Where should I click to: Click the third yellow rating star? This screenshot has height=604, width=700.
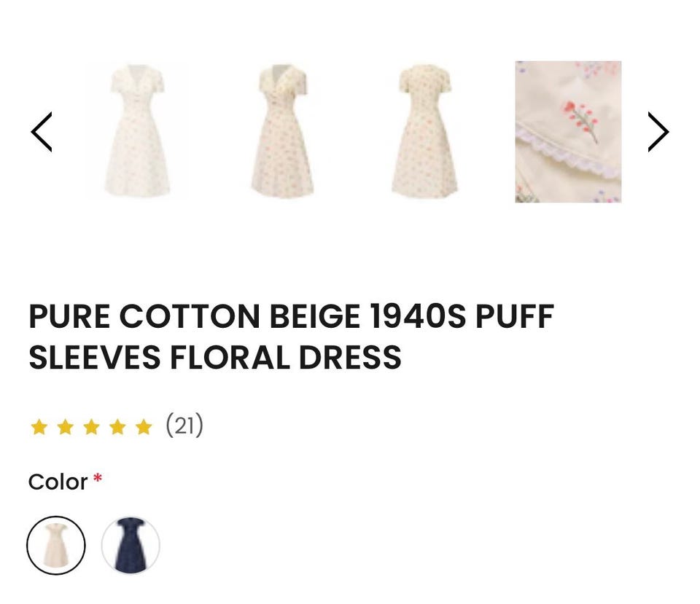point(92,427)
